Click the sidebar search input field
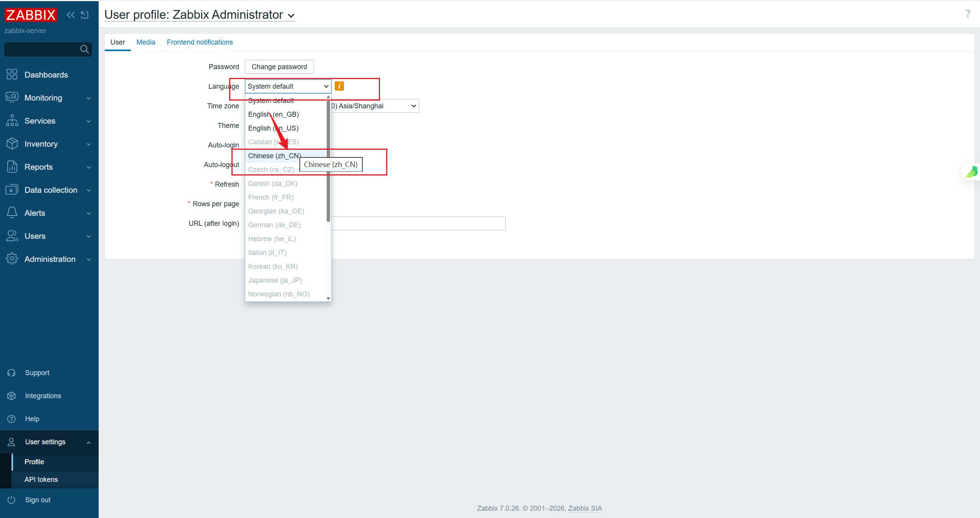Image resolution: width=980 pixels, height=518 pixels. pyautogui.click(x=42, y=49)
